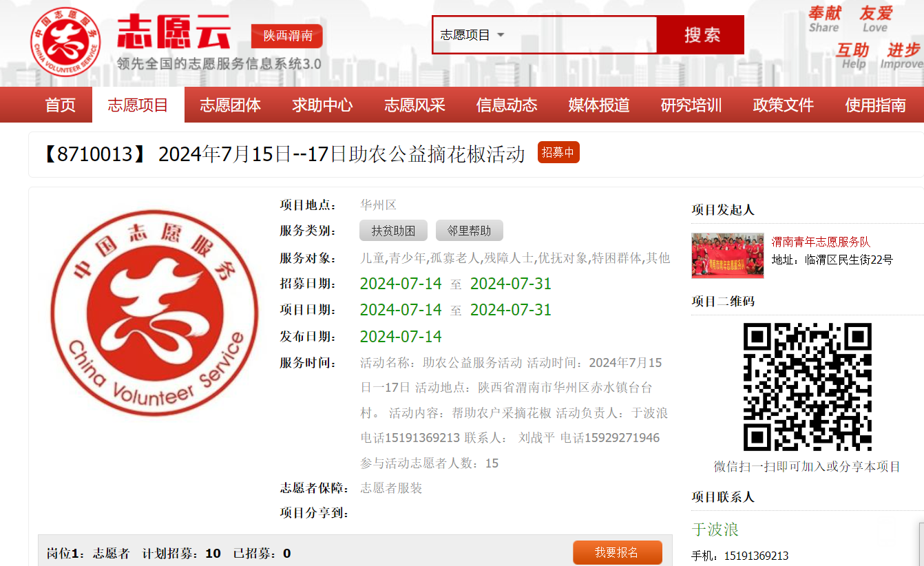Open the 志愿团体 tab

(x=231, y=105)
